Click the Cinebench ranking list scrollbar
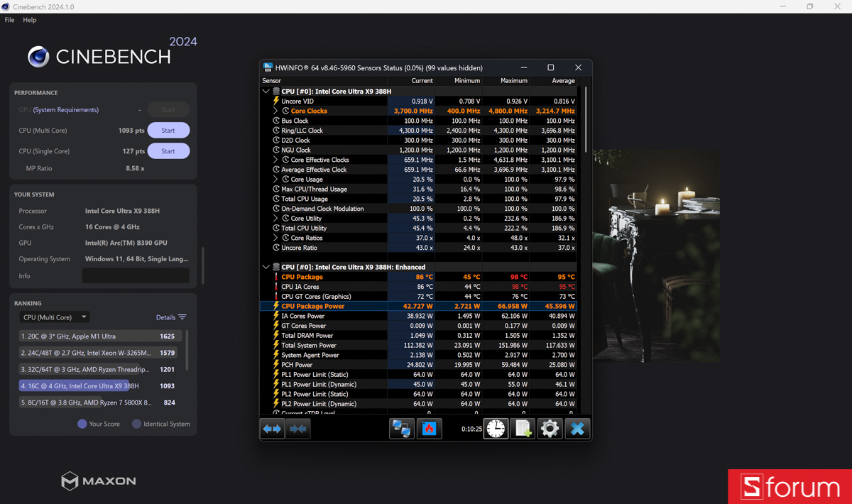This screenshot has height=504, width=852. pyautogui.click(x=187, y=350)
